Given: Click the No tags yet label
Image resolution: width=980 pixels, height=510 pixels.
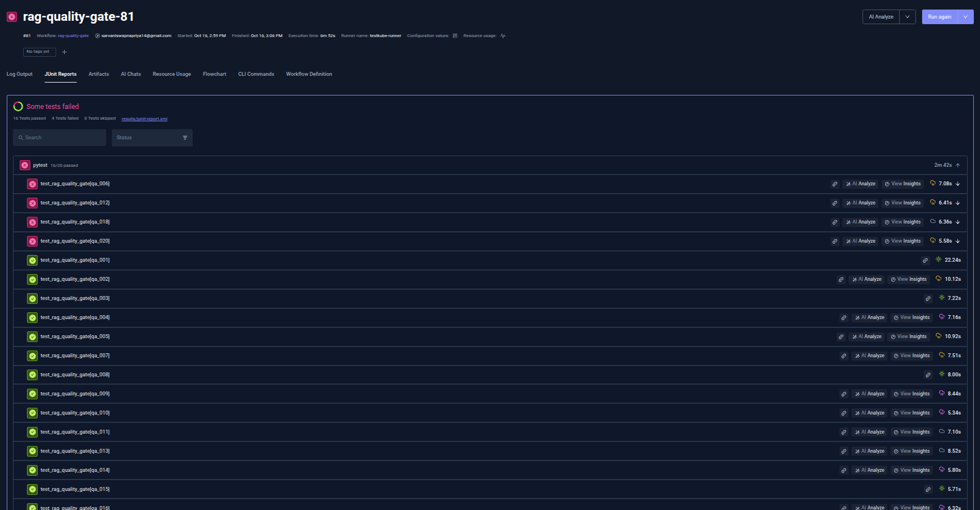Looking at the screenshot, I should pos(39,52).
